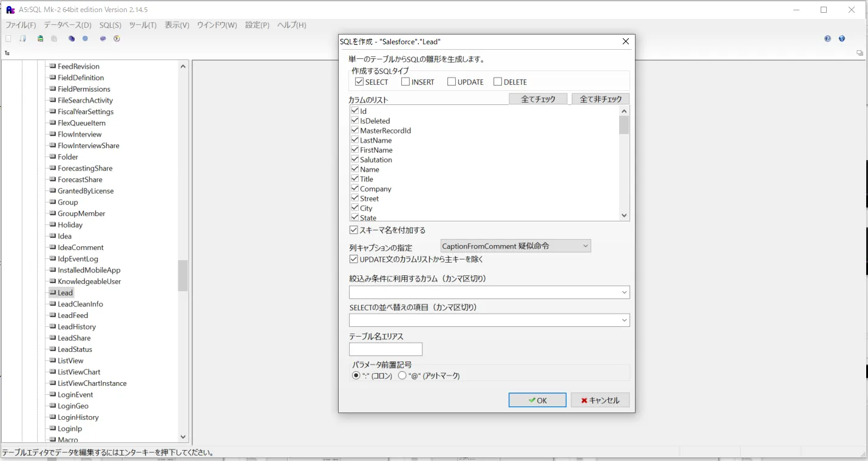Click the Save toolbar icon

tap(39, 38)
